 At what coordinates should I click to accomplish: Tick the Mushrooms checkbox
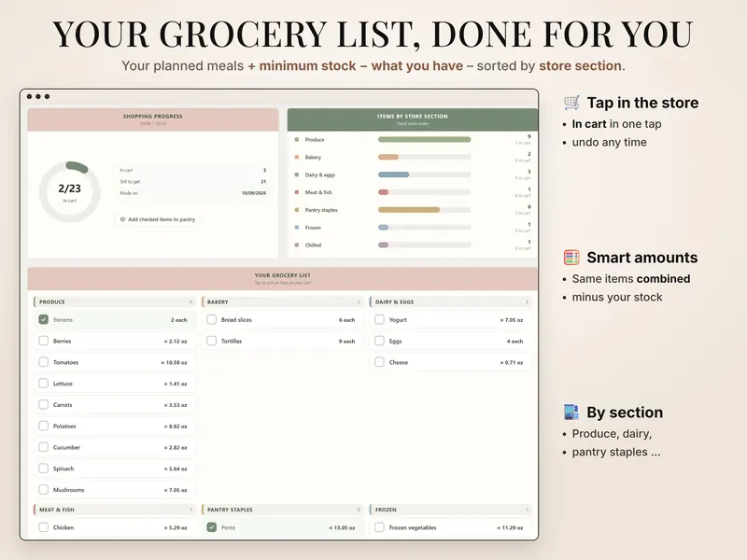[43, 489]
